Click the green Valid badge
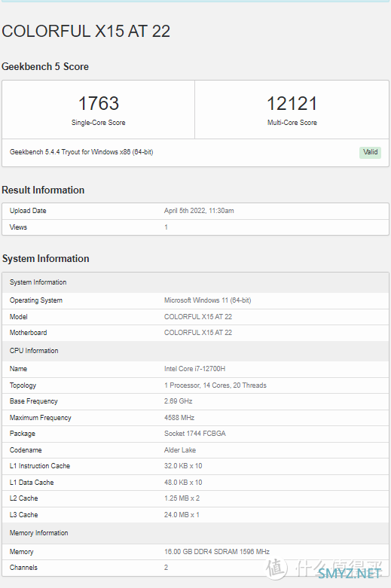Screen dimensions: 391x588 (x=371, y=152)
